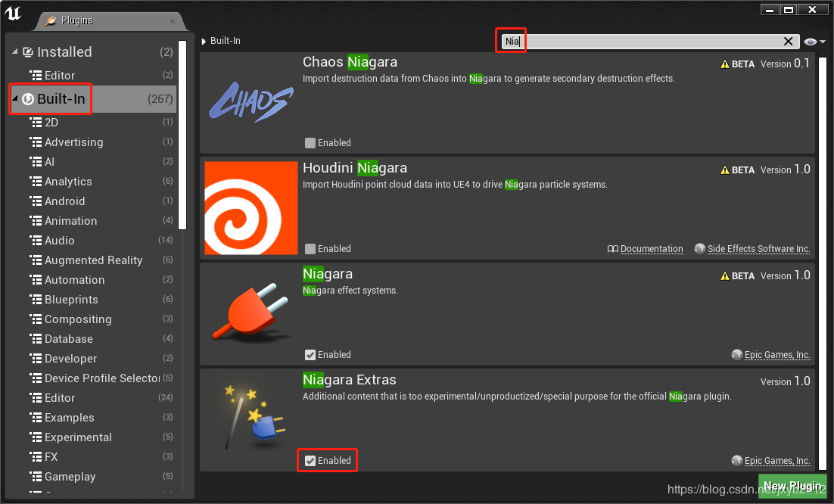Enable the Chaos Niagara plugin checkbox

[310, 143]
